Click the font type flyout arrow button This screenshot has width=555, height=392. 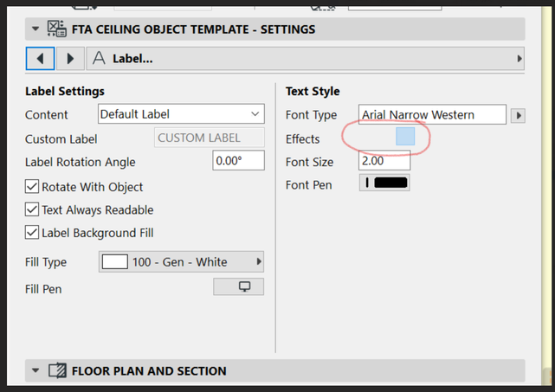pyautogui.click(x=519, y=115)
